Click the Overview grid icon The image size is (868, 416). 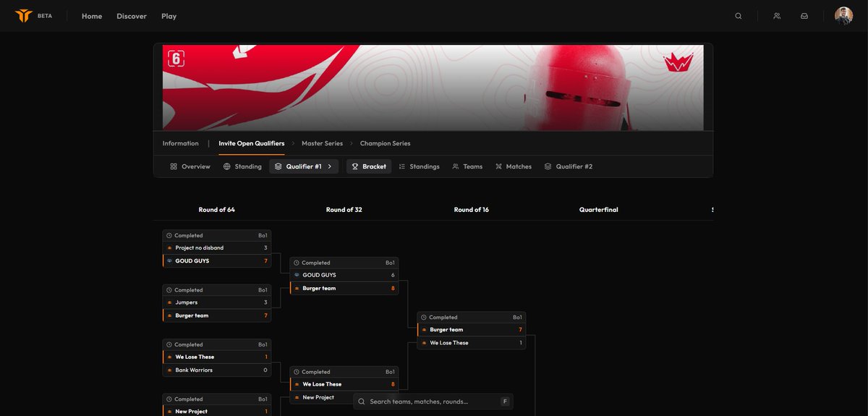point(174,166)
